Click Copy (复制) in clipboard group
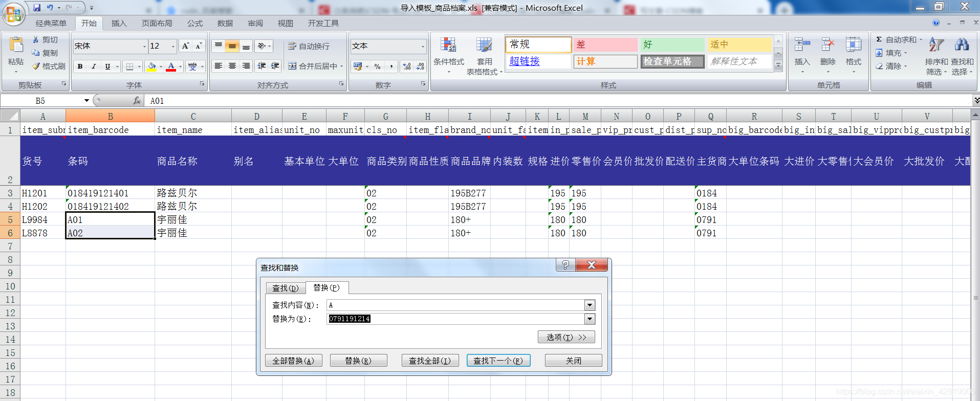The image size is (980, 401). point(45,53)
